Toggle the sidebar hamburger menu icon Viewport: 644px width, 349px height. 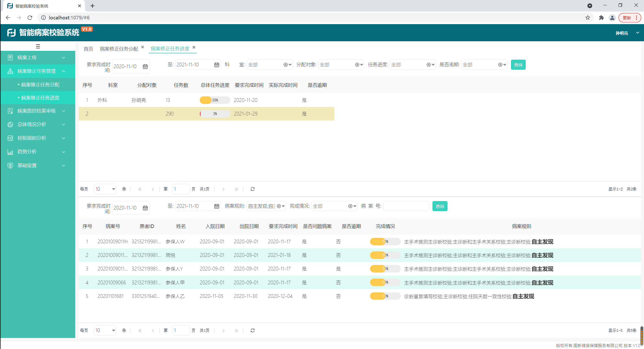point(38,46)
